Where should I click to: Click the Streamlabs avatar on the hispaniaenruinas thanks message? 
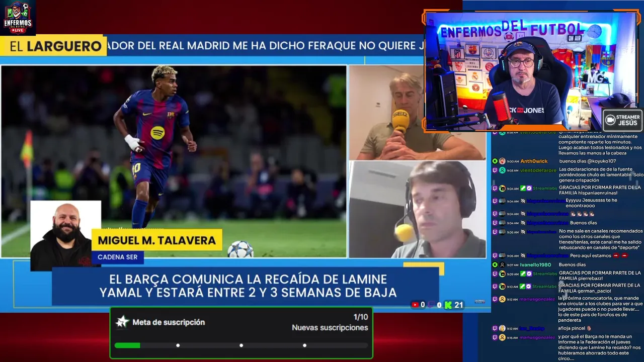tap(502, 189)
